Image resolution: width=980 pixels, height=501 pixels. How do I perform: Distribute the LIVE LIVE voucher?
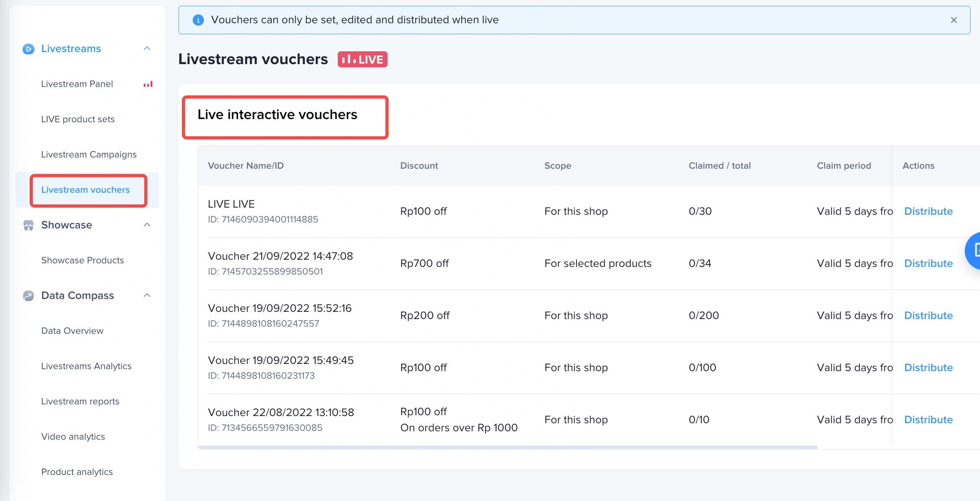(x=928, y=211)
